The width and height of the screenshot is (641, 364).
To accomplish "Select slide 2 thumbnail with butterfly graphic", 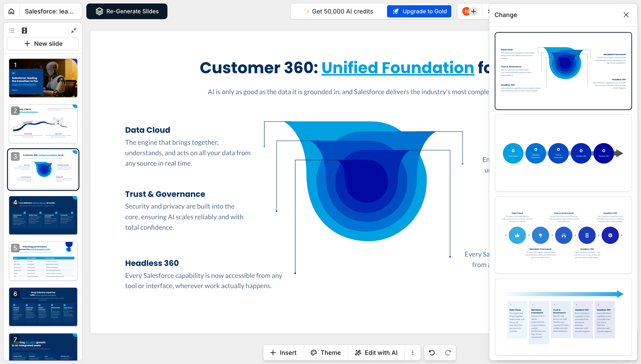I will click(43, 124).
